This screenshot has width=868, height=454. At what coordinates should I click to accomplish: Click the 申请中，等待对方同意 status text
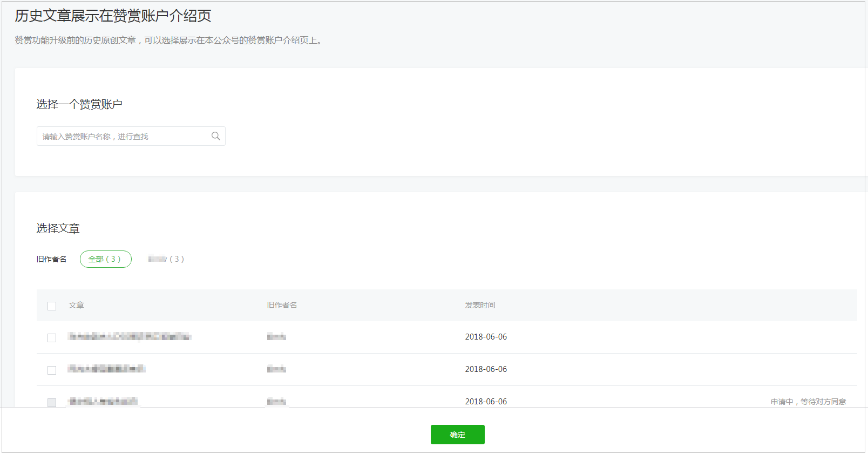click(x=808, y=402)
